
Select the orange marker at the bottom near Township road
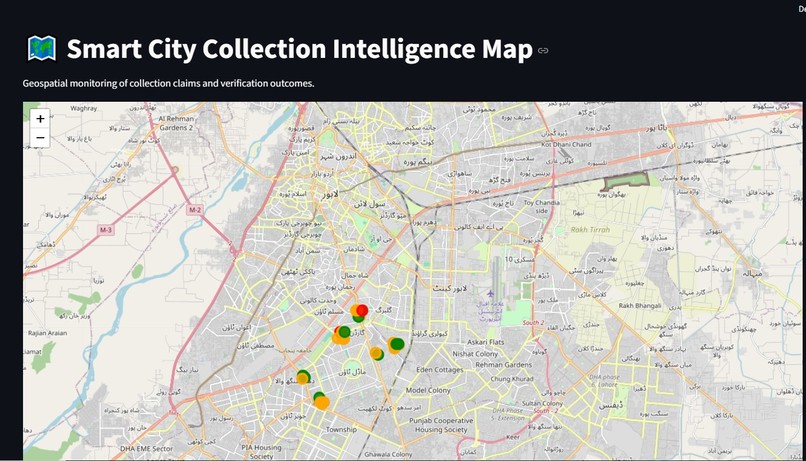coord(322,402)
